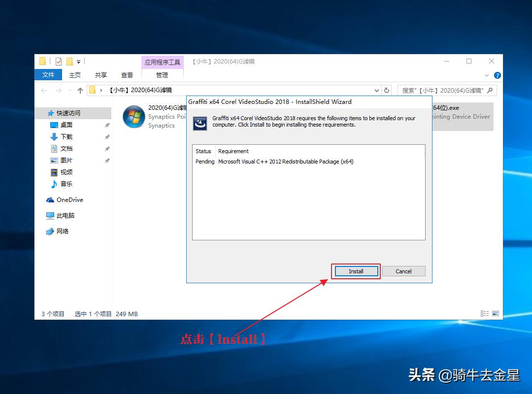This screenshot has height=394, width=532.
Task: Click the 下载 blue arrow icon
Action: click(54, 137)
